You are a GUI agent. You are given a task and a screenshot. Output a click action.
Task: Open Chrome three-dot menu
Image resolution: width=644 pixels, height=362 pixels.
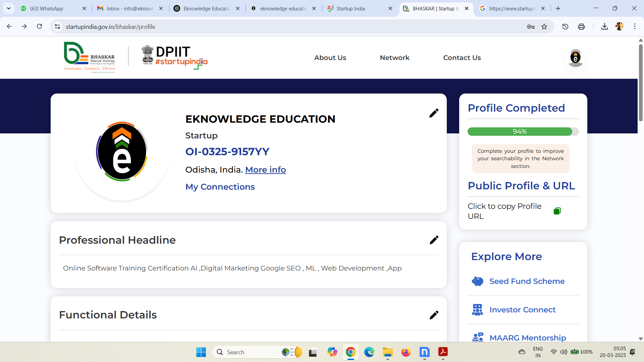pos(635,27)
